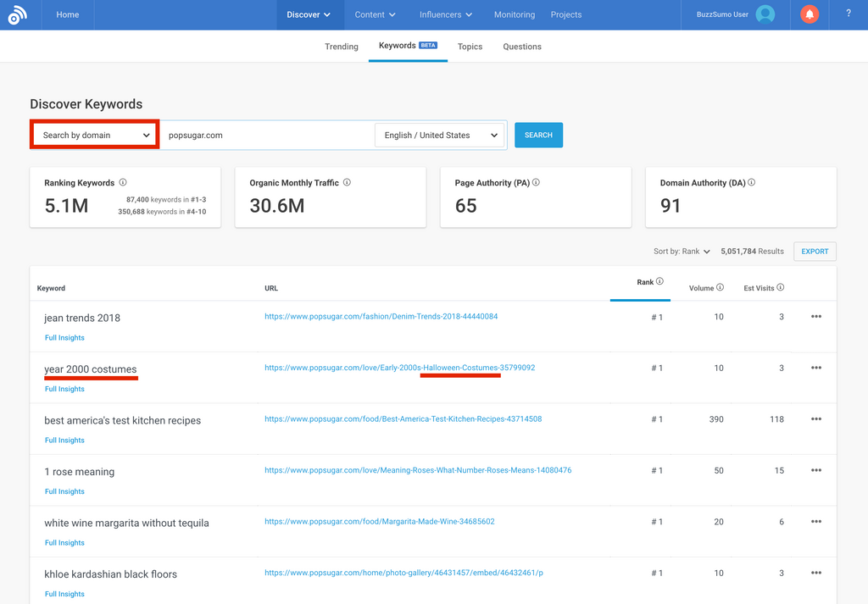Expand the Search by domain dropdown
868x604 pixels.
95,136
